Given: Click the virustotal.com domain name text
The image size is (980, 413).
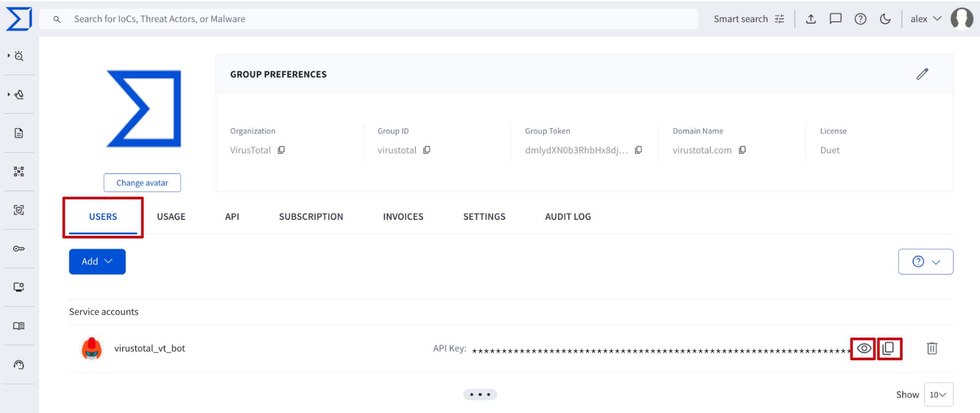Looking at the screenshot, I should tap(702, 150).
